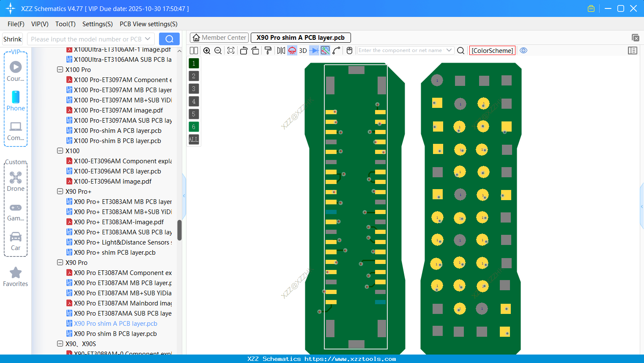Click the ColorScheme button

pyautogui.click(x=492, y=50)
